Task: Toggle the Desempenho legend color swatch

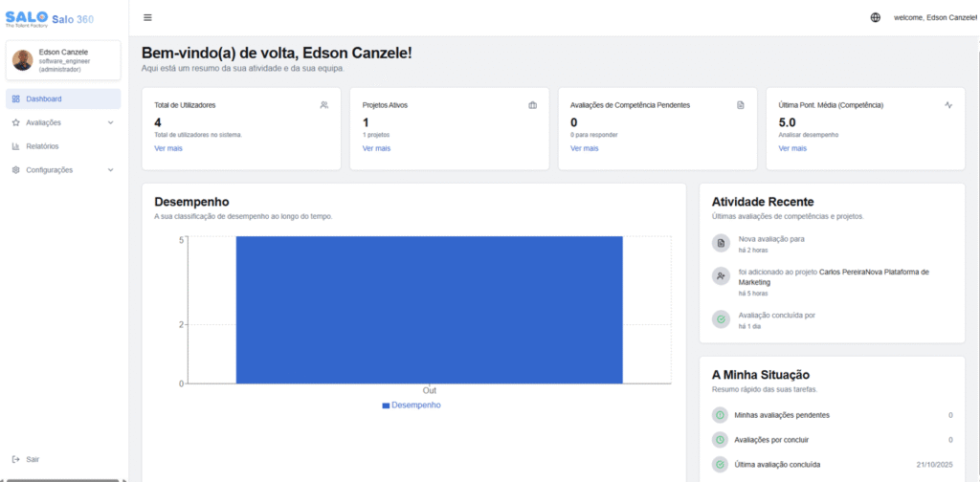Action: [x=386, y=405]
